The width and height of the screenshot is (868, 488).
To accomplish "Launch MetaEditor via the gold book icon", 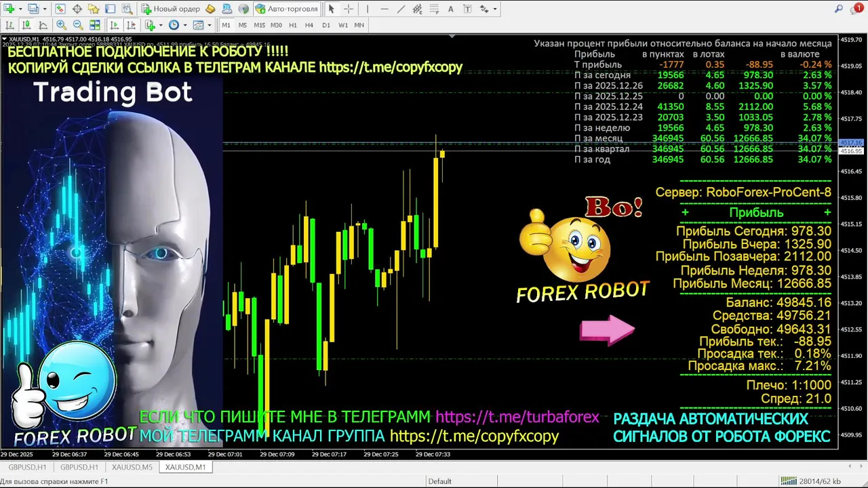I will point(210,9).
